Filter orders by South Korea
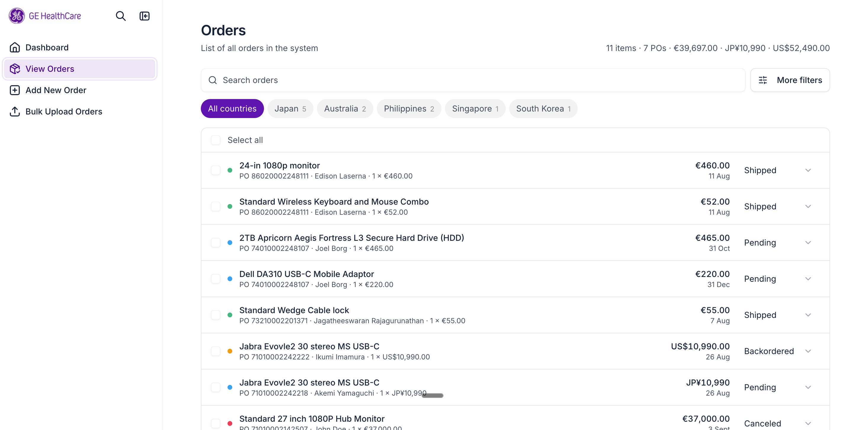This screenshot has width=868, height=430. [x=543, y=109]
